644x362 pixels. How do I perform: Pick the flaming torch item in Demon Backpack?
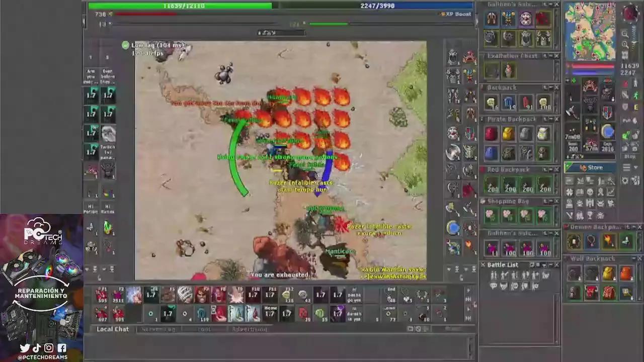click(x=609, y=241)
